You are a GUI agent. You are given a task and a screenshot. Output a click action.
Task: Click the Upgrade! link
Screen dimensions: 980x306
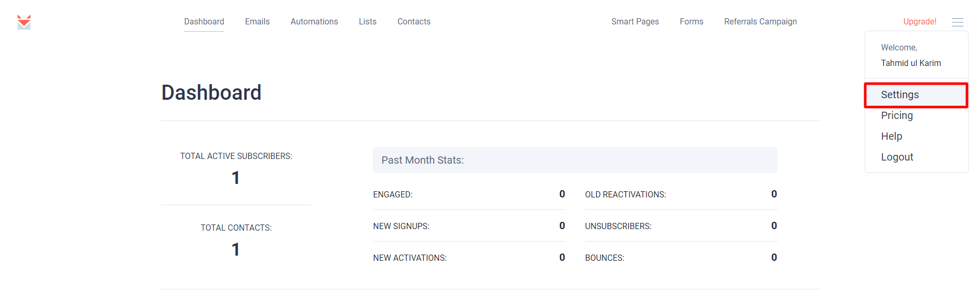pyautogui.click(x=920, y=21)
